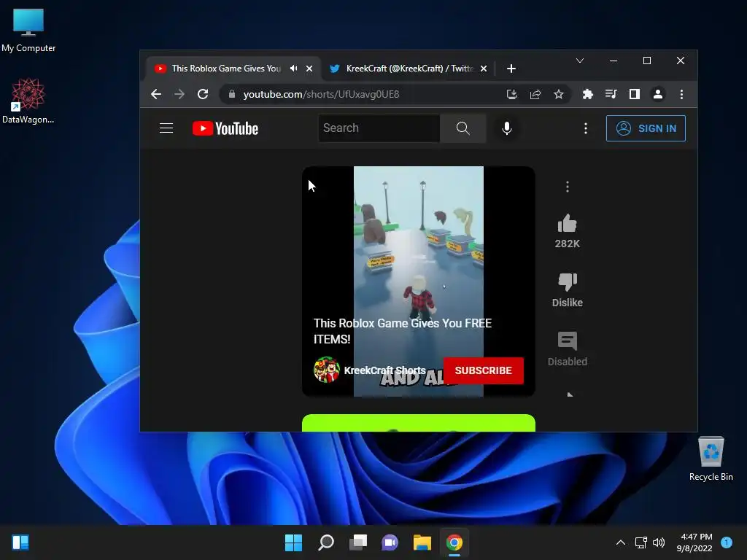Select the Recycle Bin desktop icon
This screenshot has height=560, width=747.
[711, 459]
